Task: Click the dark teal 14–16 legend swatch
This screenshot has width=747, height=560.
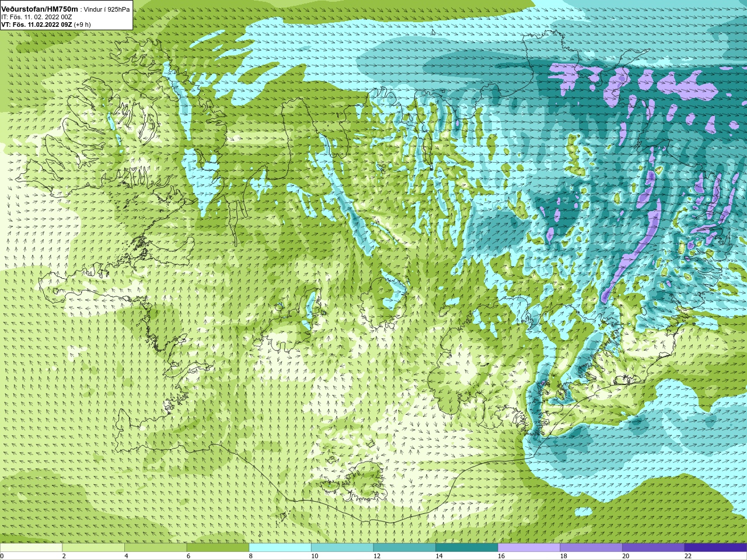Action: (467, 548)
